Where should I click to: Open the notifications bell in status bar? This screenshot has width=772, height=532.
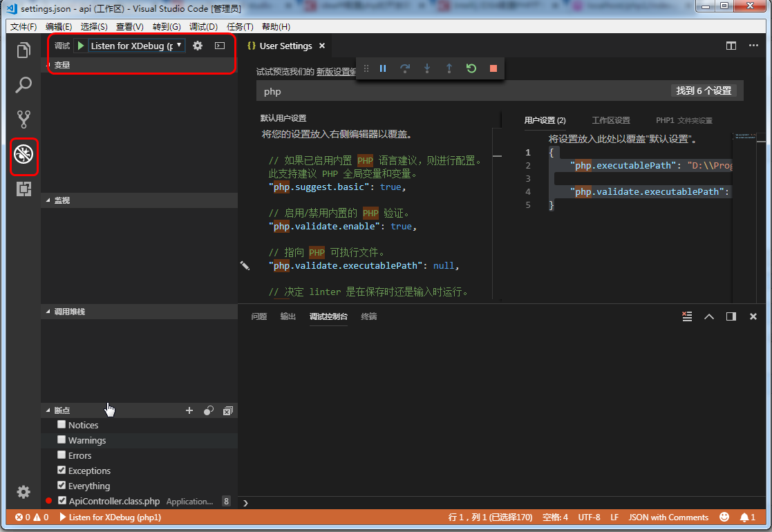pyautogui.click(x=747, y=517)
